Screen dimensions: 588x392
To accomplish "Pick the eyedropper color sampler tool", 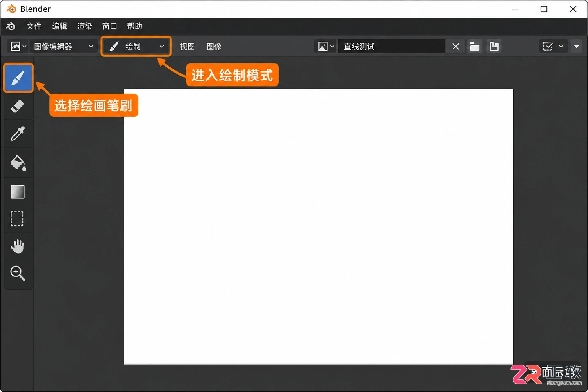I will pyautogui.click(x=18, y=134).
